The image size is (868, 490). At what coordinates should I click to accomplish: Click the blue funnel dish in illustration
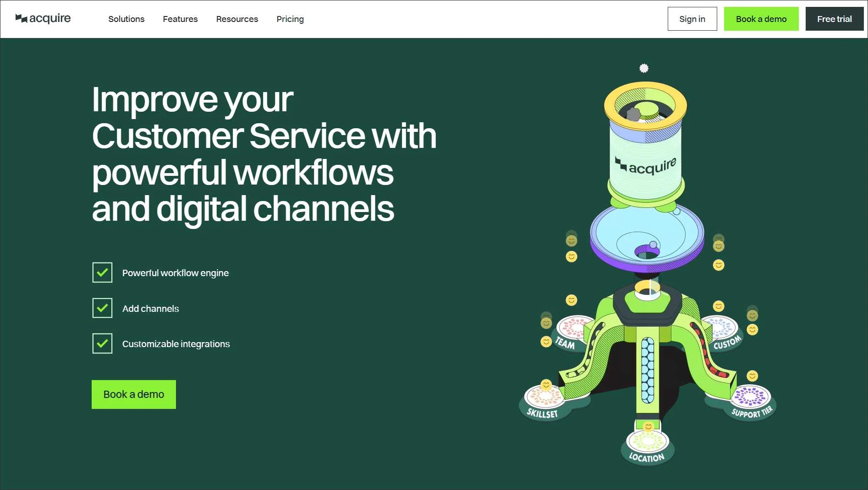pos(647,237)
